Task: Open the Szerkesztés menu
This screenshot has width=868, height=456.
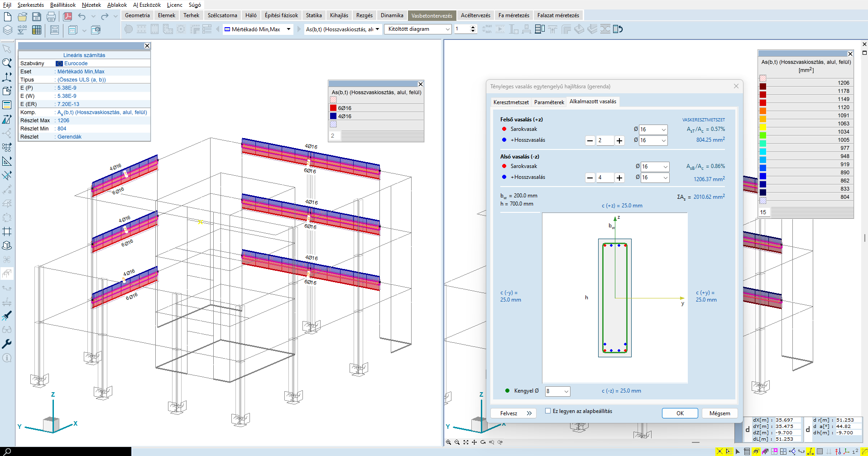Action: 31,5
